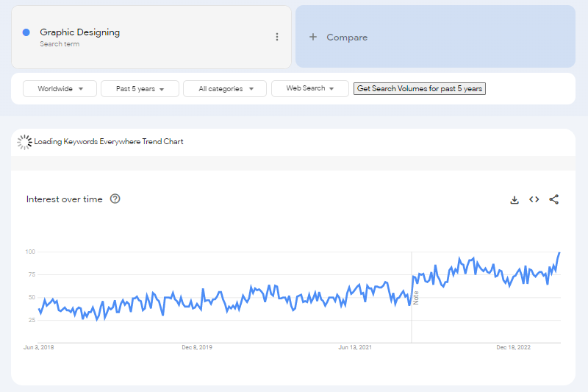The height and width of the screenshot is (392, 588).
Task: Click the Compare label to add a term
Action: click(x=347, y=38)
